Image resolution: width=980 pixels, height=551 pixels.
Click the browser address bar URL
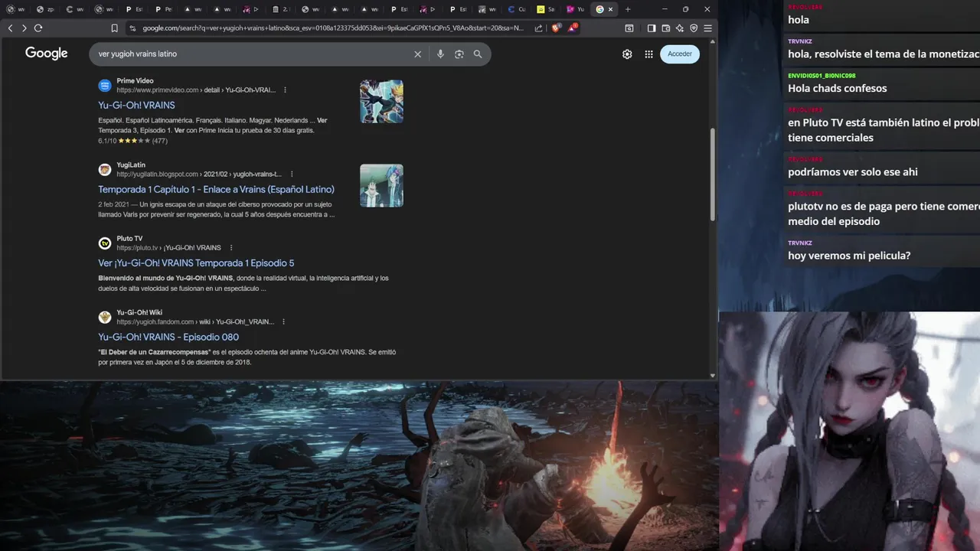click(x=333, y=28)
